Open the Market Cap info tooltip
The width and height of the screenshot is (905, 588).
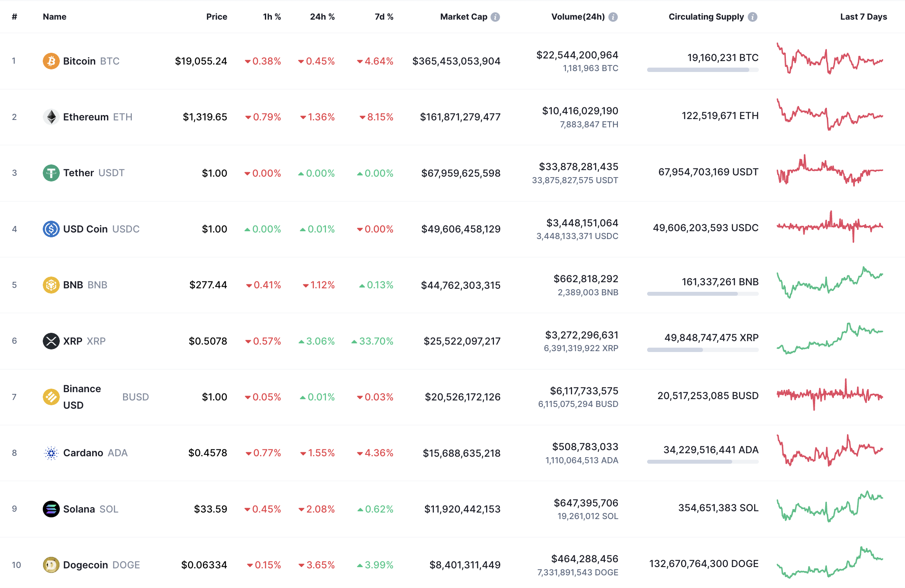494,17
